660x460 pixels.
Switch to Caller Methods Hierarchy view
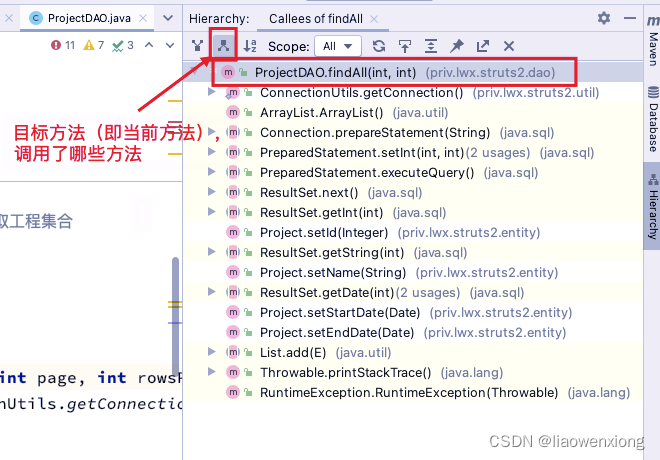coord(197,46)
